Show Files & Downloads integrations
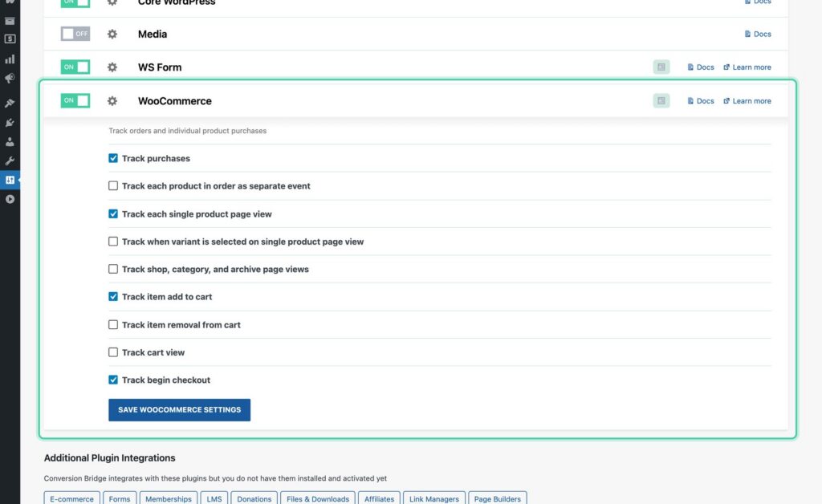This screenshot has width=822, height=504. (x=318, y=498)
